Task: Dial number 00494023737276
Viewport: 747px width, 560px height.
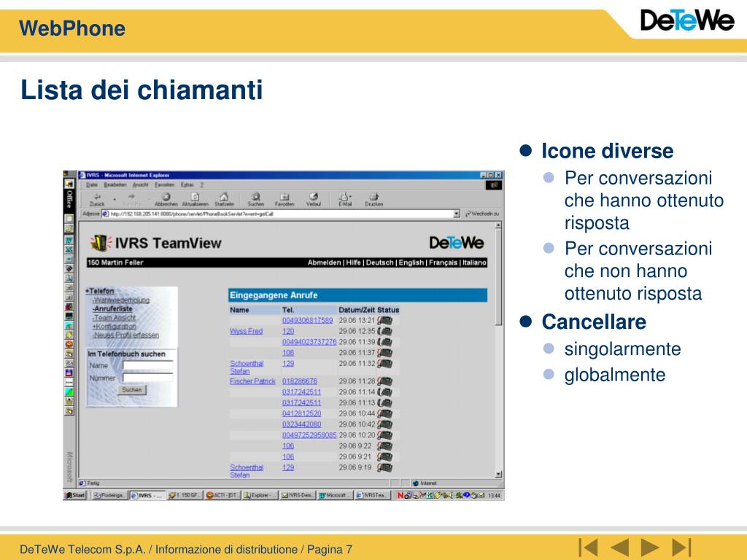Action: tap(309, 342)
